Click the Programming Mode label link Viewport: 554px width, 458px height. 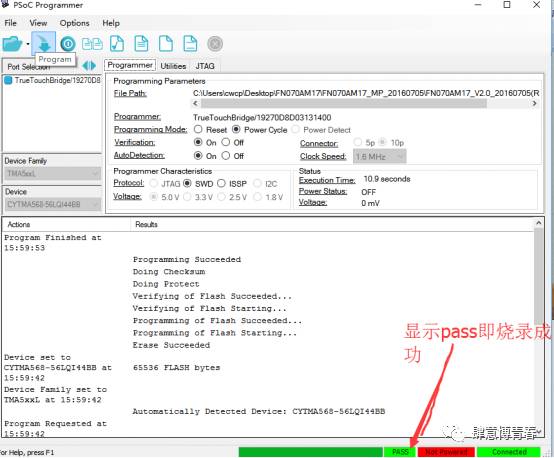click(151, 129)
